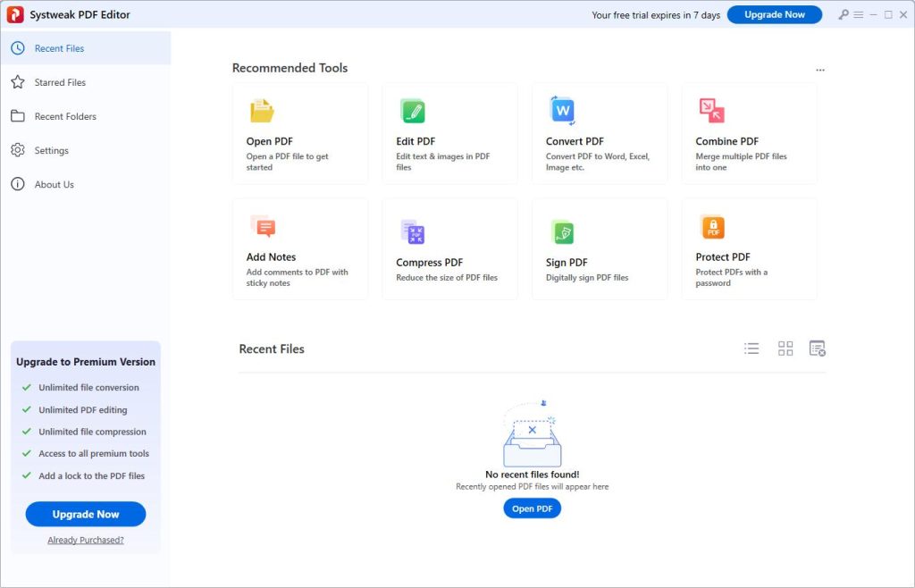Click the About Us info icon

[18, 184]
